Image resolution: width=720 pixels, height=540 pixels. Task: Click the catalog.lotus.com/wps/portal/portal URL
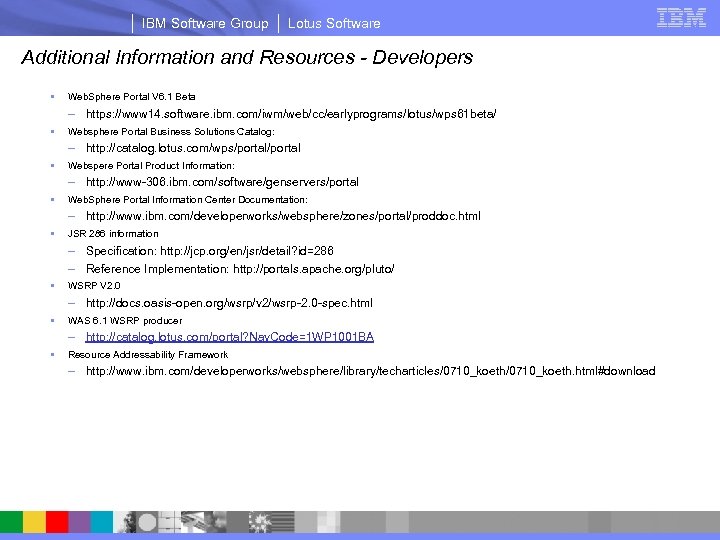pyautogui.click(x=193, y=148)
